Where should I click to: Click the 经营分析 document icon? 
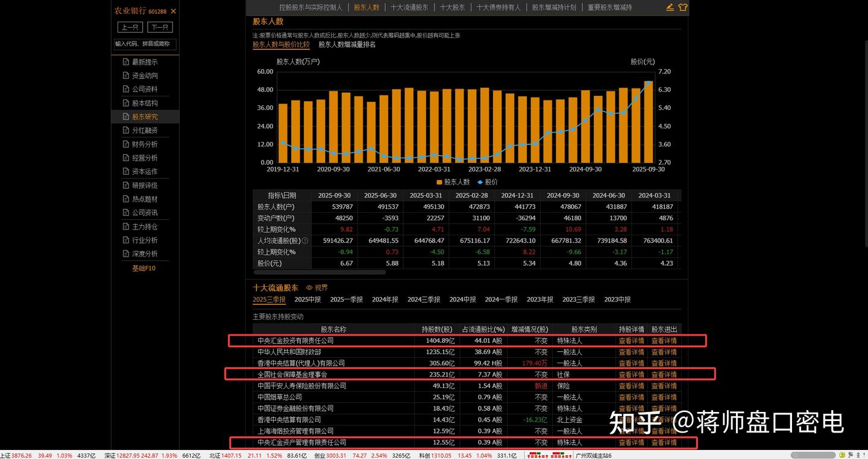[x=126, y=158]
